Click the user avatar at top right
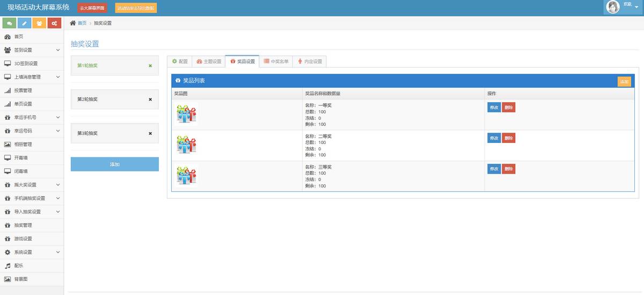 [612, 7]
